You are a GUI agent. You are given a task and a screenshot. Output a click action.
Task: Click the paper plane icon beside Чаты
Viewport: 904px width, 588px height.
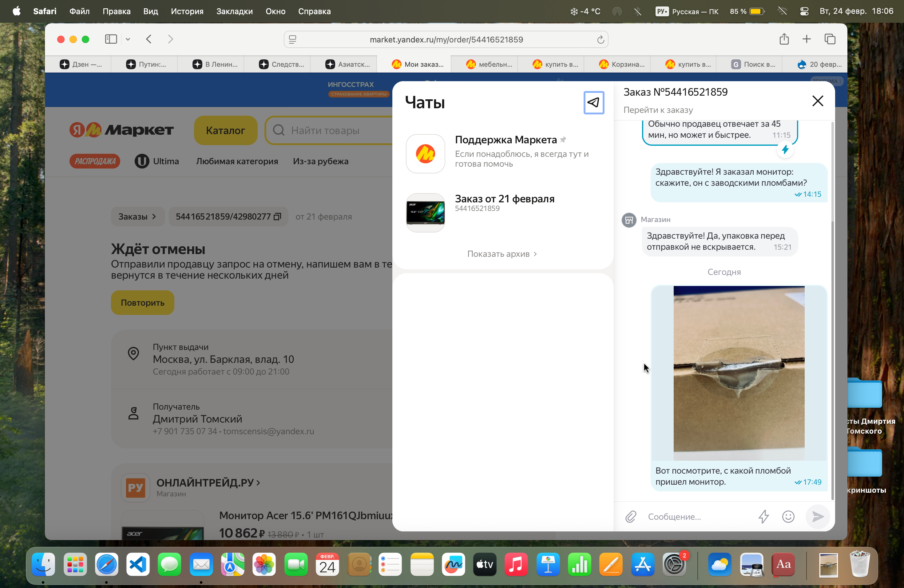click(x=593, y=102)
